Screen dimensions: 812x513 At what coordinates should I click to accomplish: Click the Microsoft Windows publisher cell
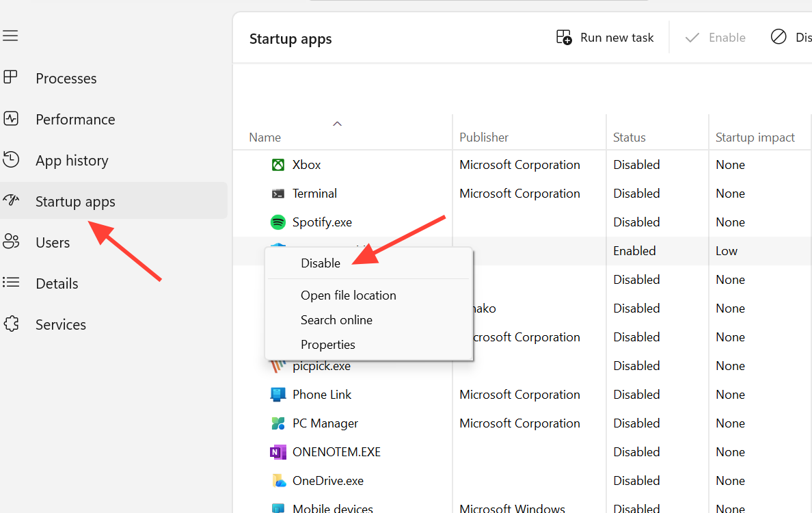512,508
